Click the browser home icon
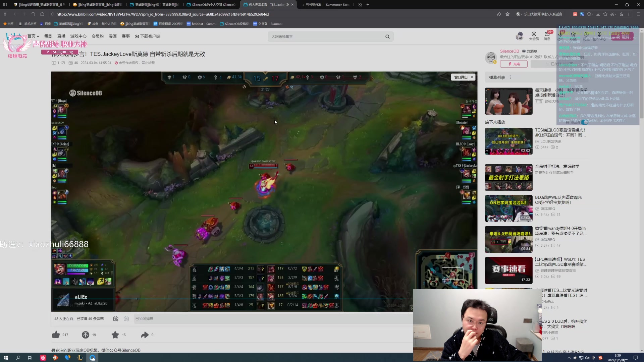This screenshot has height=362, width=644. tap(42, 14)
